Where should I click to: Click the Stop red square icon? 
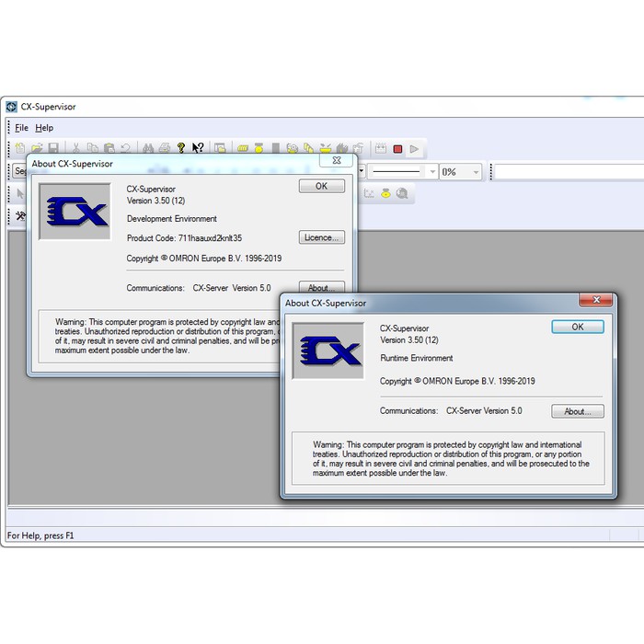[x=397, y=149]
